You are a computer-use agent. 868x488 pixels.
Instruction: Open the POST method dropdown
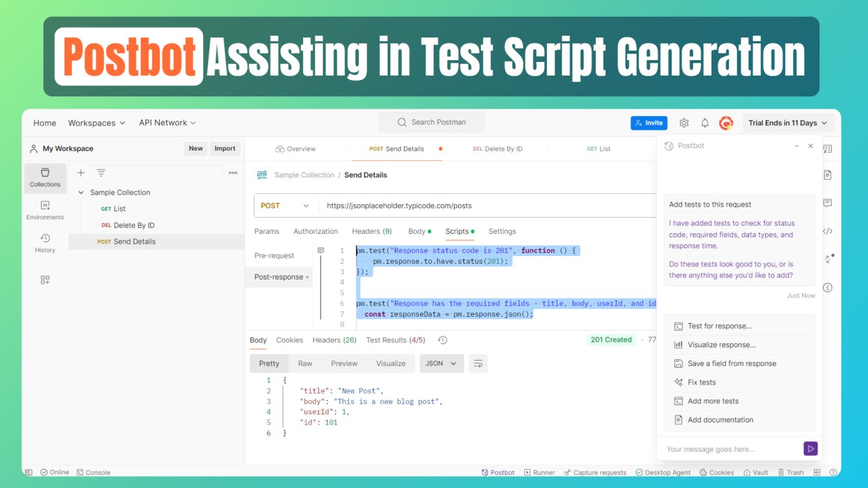(286, 206)
